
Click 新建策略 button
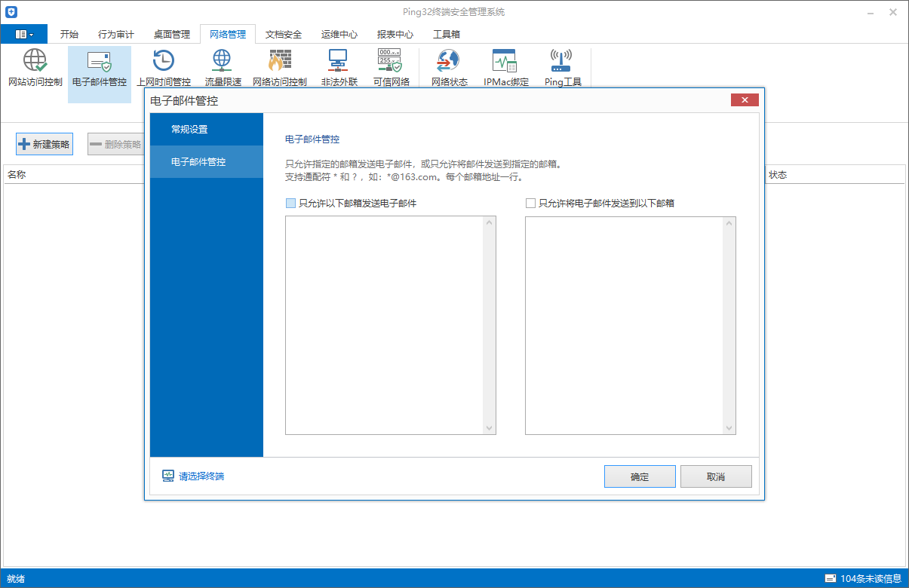coord(45,144)
